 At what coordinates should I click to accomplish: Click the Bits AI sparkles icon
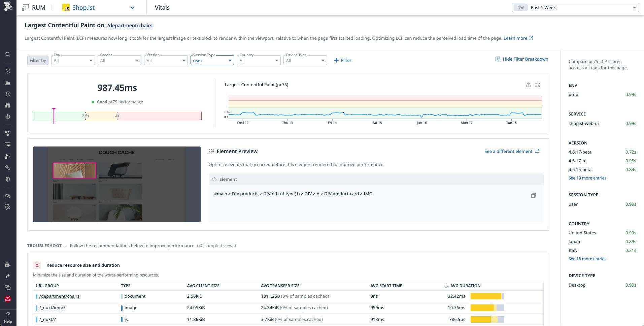pyautogui.click(x=7, y=275)
